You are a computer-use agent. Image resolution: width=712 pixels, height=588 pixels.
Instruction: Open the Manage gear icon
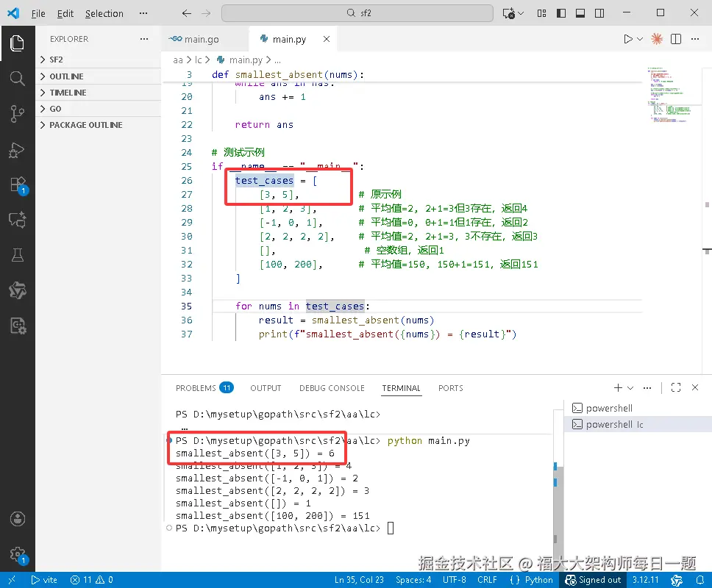pos(18,554)
